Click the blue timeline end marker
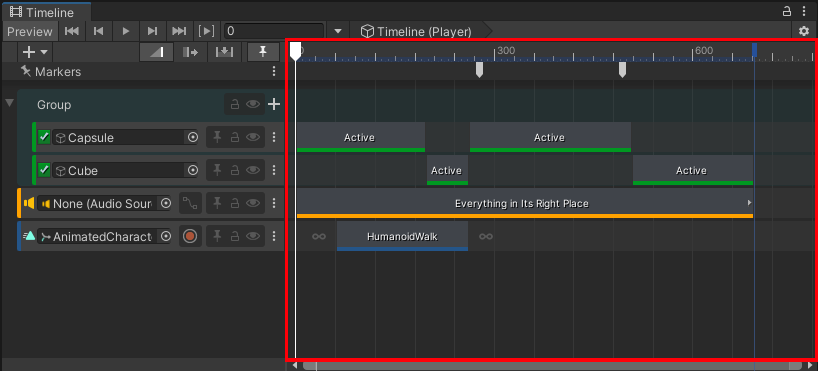The image size is (818, 371). click(754, 50)
